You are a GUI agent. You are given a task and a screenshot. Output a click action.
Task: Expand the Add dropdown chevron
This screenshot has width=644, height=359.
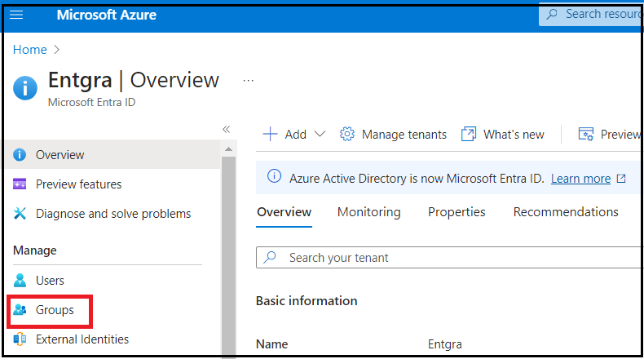tap(320, 134)
